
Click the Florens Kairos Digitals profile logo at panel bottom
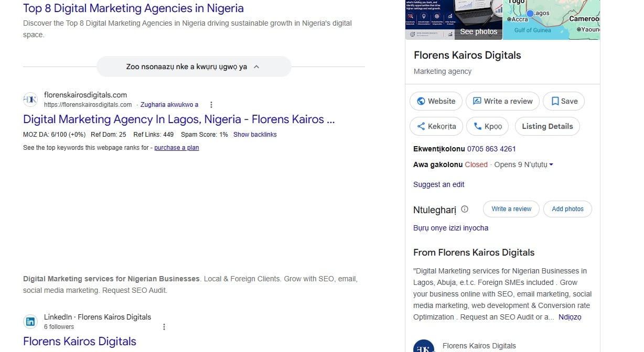pos(424,346)
